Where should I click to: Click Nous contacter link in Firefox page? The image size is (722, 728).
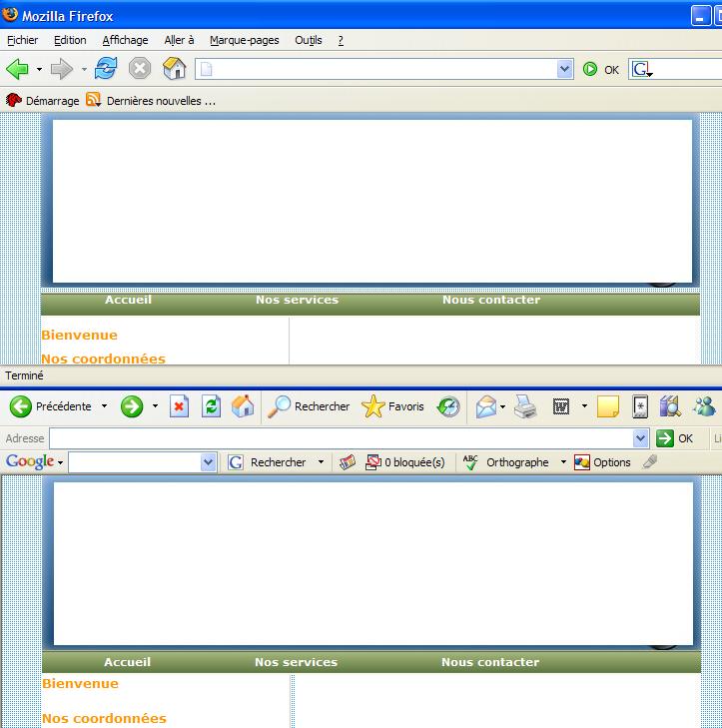pyautogui.click(x=491, y=300)
